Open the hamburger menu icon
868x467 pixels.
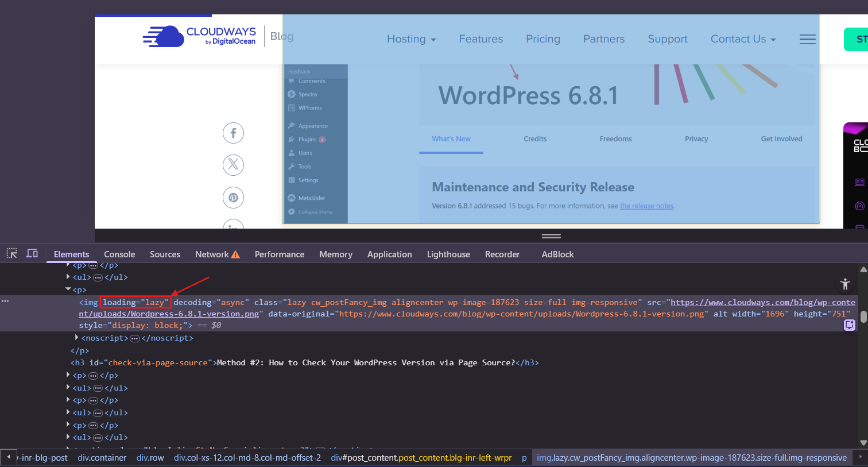[808, 39]
